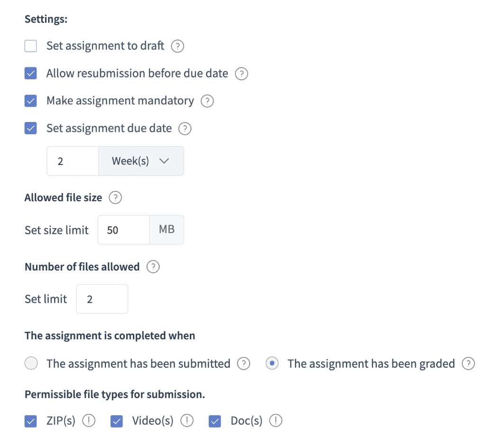Select 'The assignment has been submitted' option

(x=31, y=363)
